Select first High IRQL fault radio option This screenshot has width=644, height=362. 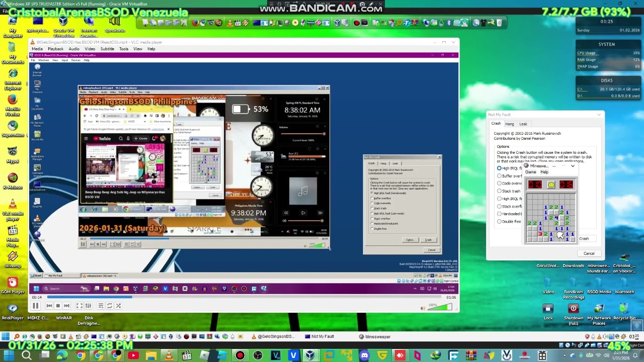[x=499, y=168]
